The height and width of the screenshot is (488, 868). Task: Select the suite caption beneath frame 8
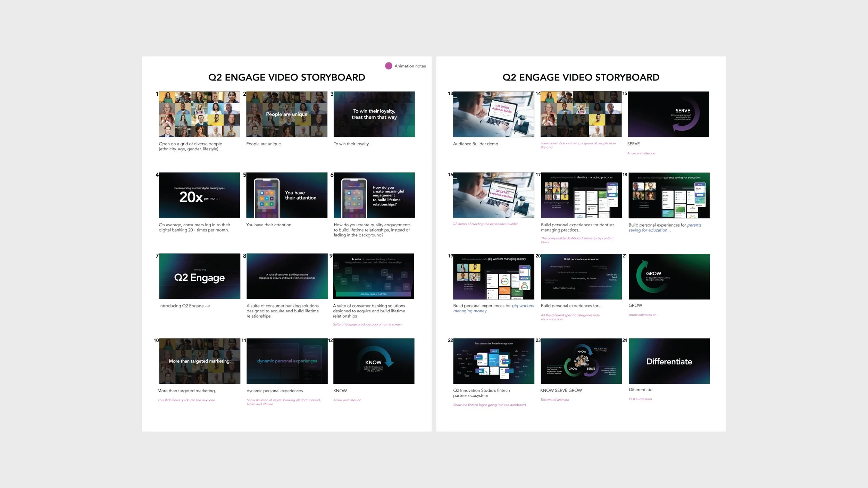283,311
